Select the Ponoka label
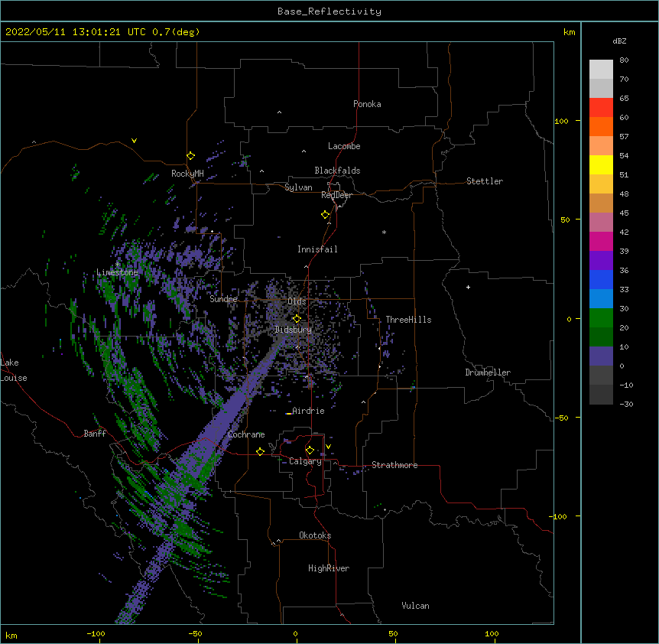This screenshot has height=644, width=659. [x=367, y=104]
